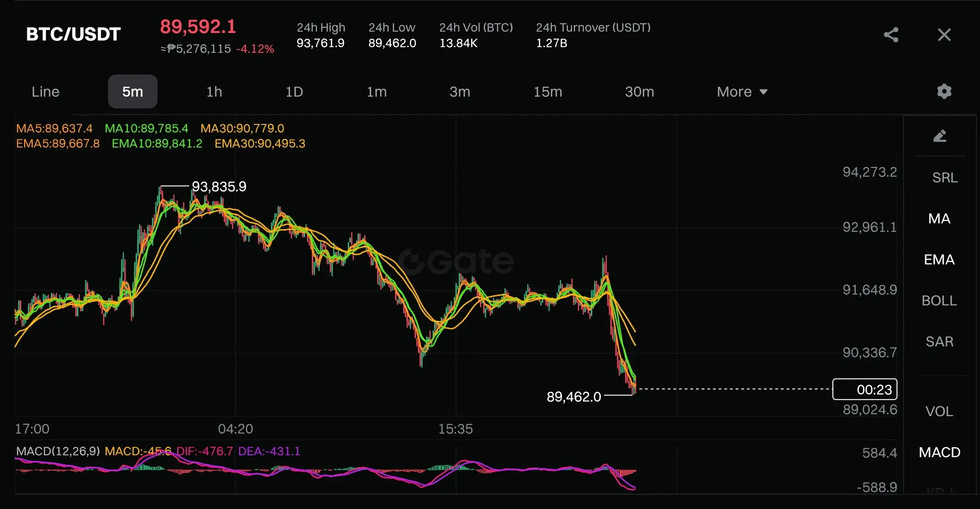Click the BTC/USDT pair title
The width and height of the screenshot is (980, 509).
pos(74,34)
